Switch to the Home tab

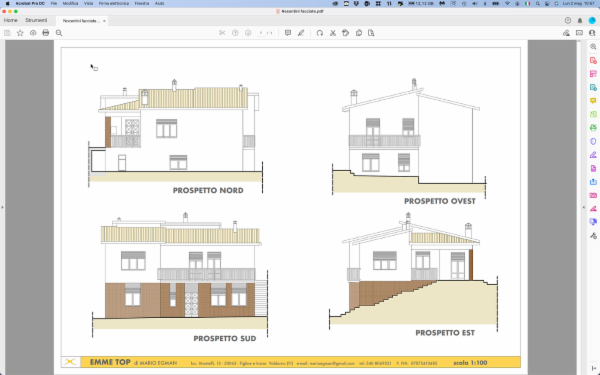point(11,20)
